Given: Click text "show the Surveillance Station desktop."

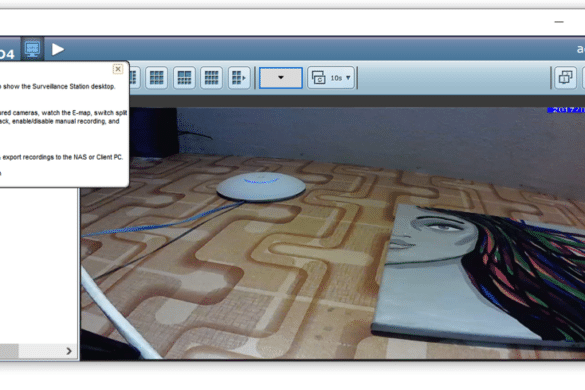Looking at the screenshot, I should 59,87.
